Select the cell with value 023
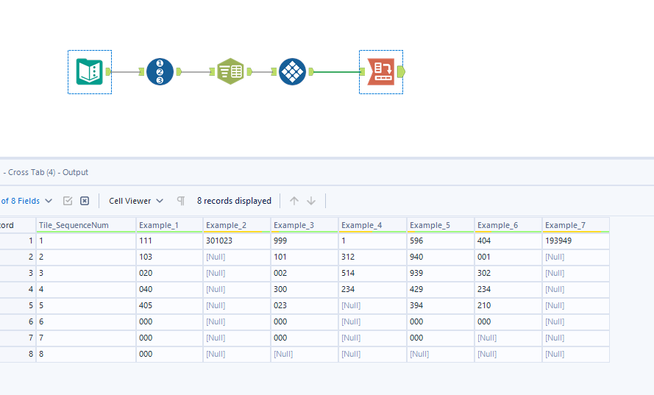This screenshot has height=395, width=654. coord(304,305)
